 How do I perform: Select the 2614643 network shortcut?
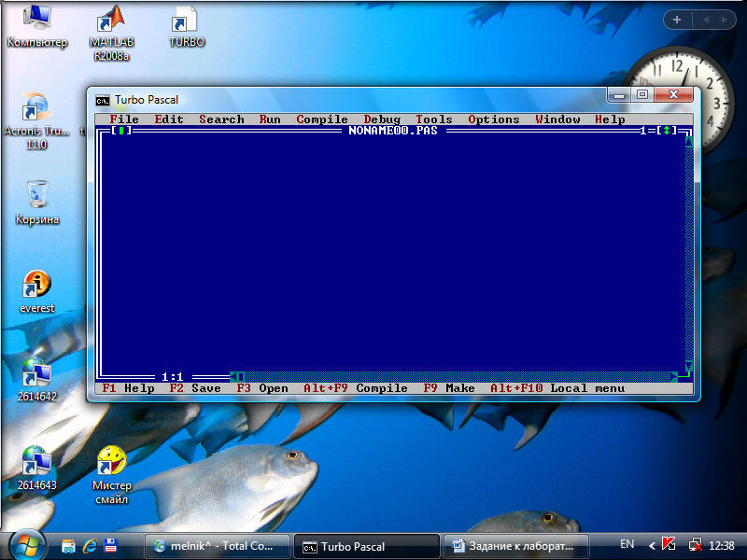(36, 469)
